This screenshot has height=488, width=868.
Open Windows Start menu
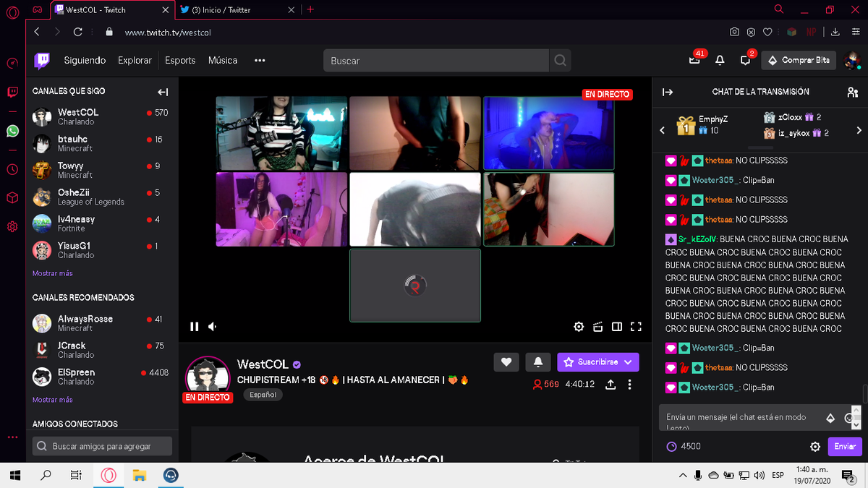[x=14, y=475]
